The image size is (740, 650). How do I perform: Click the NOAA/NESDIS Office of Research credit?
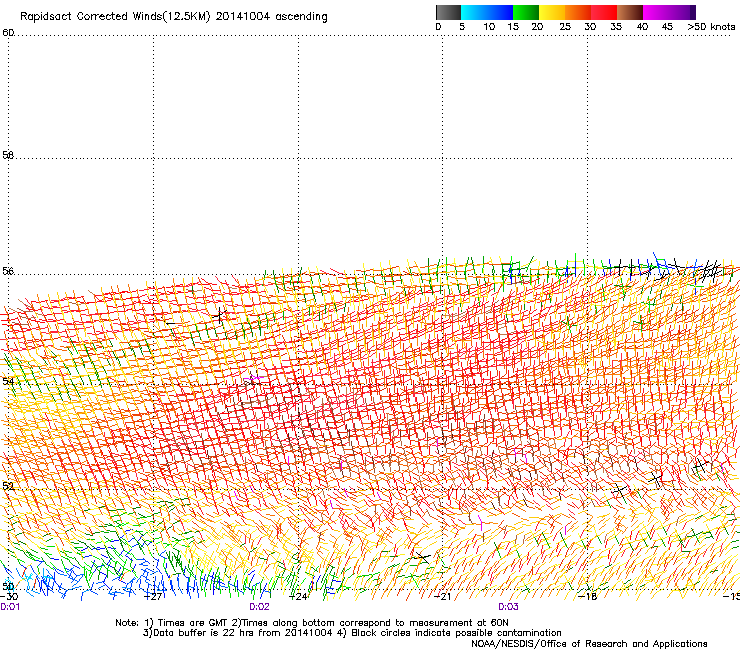pyautogui.click(x=589, y=644)
